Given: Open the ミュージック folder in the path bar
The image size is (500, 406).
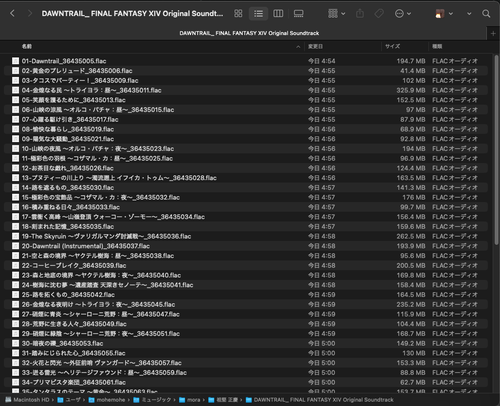Looking at the screenshot, I should click(152, 400).
